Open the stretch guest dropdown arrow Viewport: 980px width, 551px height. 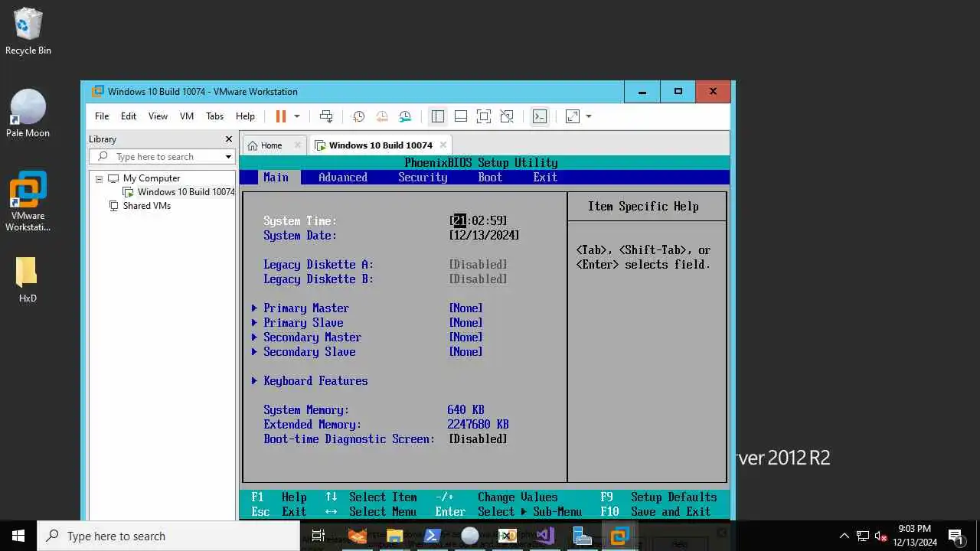(589, 116)
